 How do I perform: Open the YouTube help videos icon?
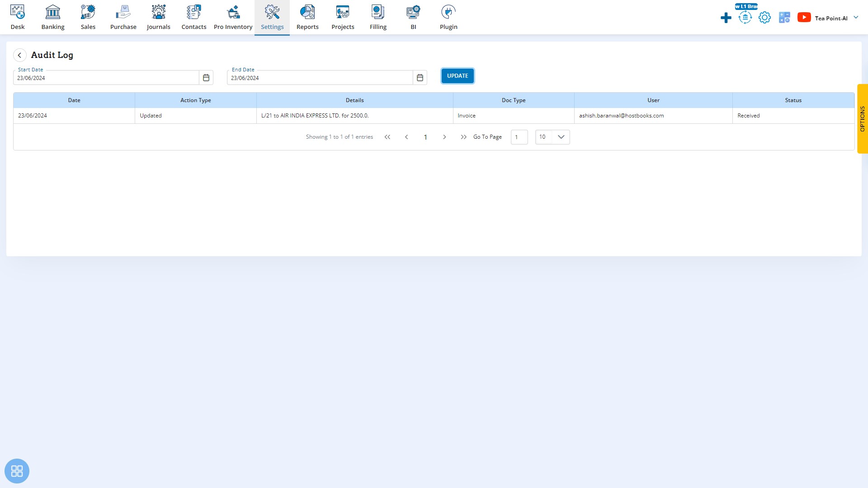pyautogui.click(x=804, y=17)
